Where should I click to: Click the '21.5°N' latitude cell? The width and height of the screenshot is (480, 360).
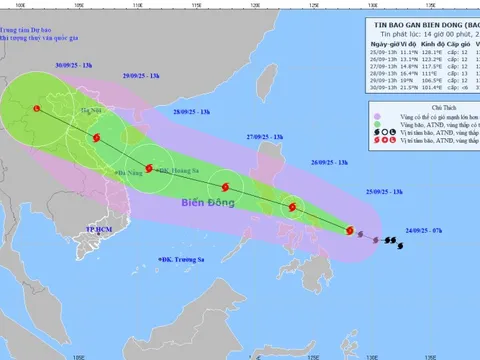pos(409,87)
